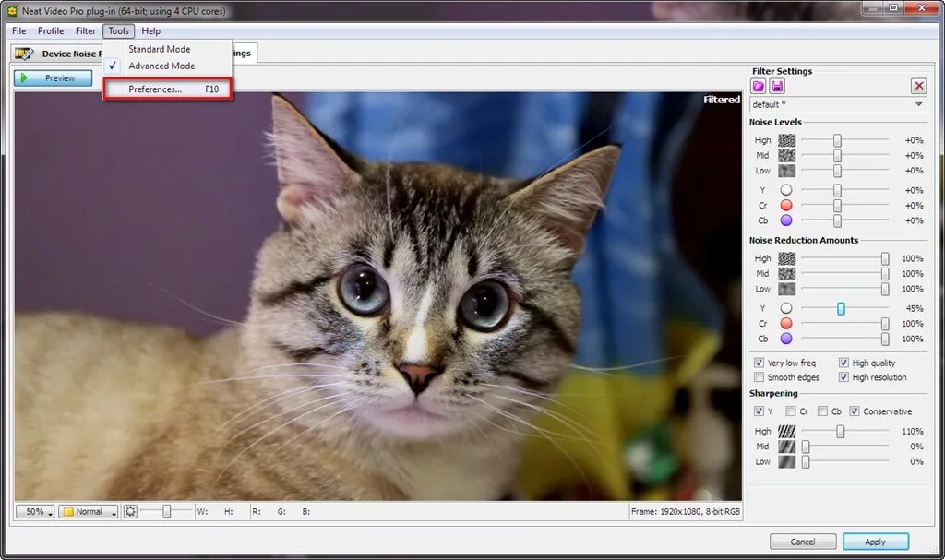The width and height of the screenshot is (945, 560).
Task: Click load filter preset folder icon
Action: (759, 86)
